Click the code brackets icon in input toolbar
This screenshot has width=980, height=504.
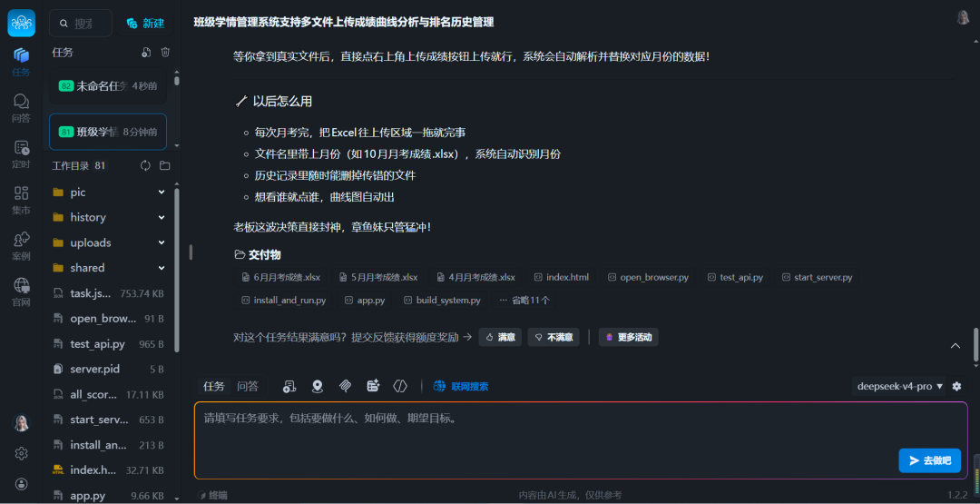click(x=400, y=387)
